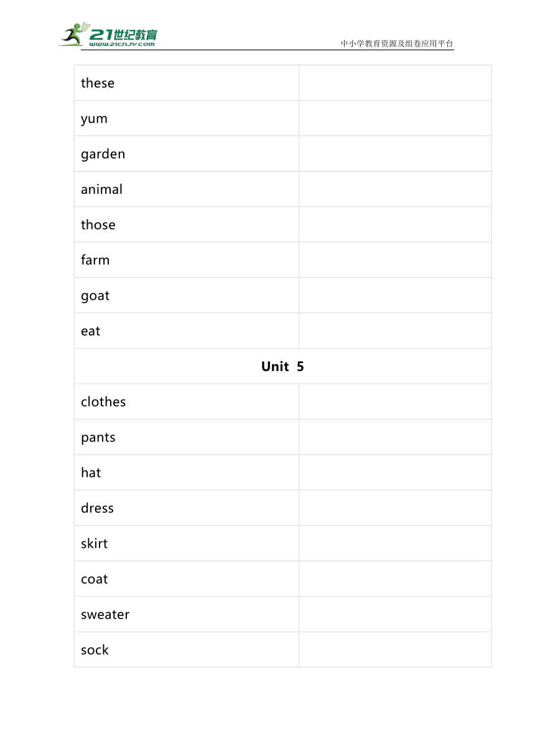Select the Unit 5 heading row

(283, 366)
